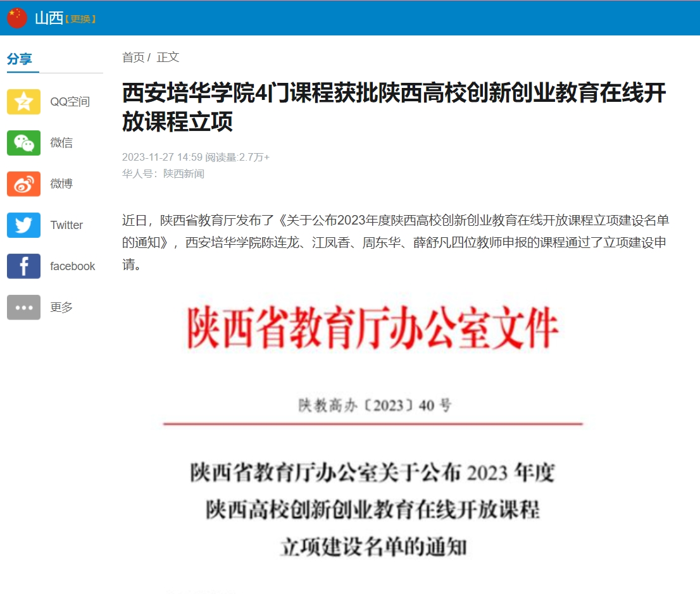This screenshot has width=700, height=594.
Task: Share via the WeChat icon
Action: point(23,143)
